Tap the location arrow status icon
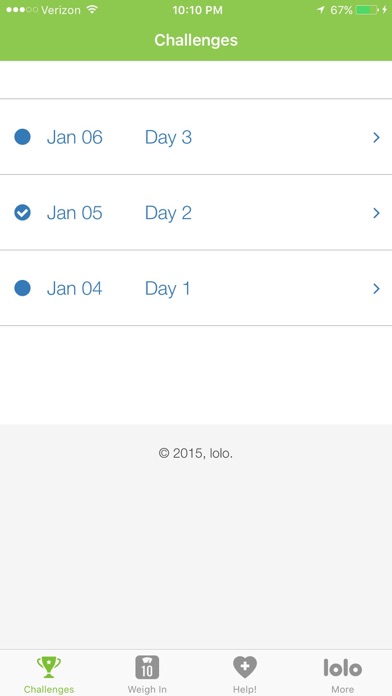The height and width of the screenshot is (696, 392). (321, 10)
